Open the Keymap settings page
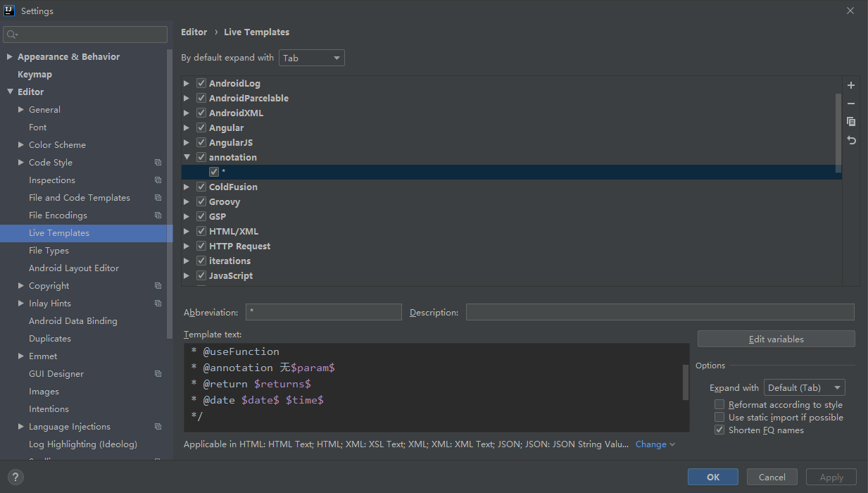 pos(34,75)
